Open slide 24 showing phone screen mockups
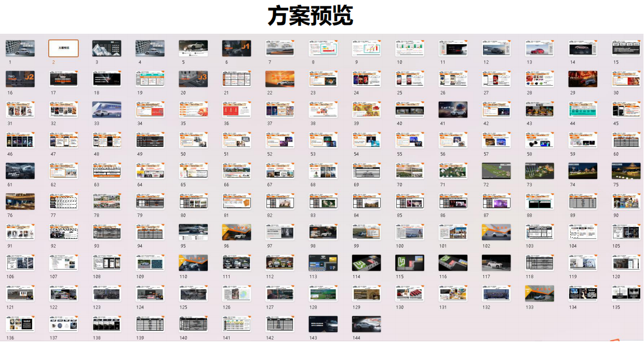644x362 pixels. tap(366, 79)
